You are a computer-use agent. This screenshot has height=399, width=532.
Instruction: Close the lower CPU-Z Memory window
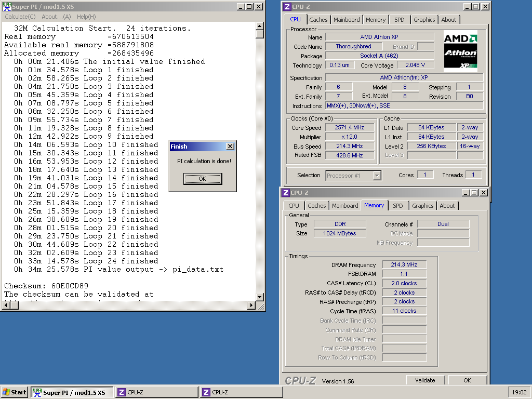click(484, 193)
